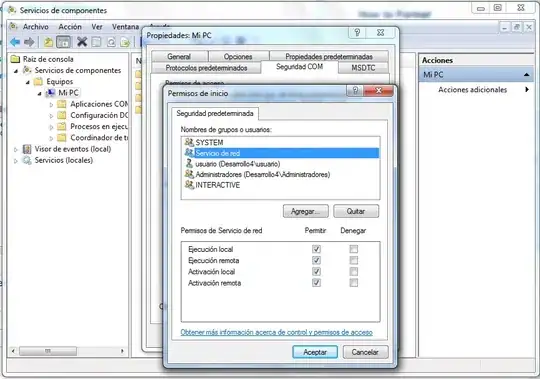540x379 pixels.
Task: Click the Agregar... button
Action: tap(305, 211)
